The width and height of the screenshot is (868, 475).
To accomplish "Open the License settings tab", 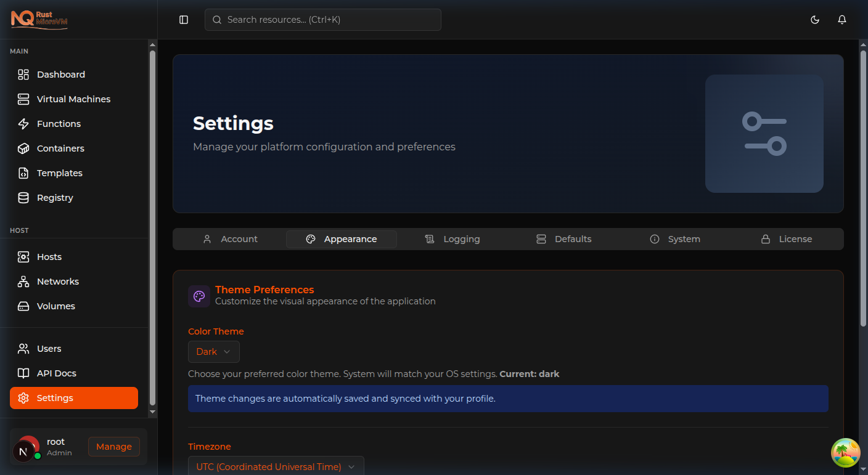I will click(787, 238).
